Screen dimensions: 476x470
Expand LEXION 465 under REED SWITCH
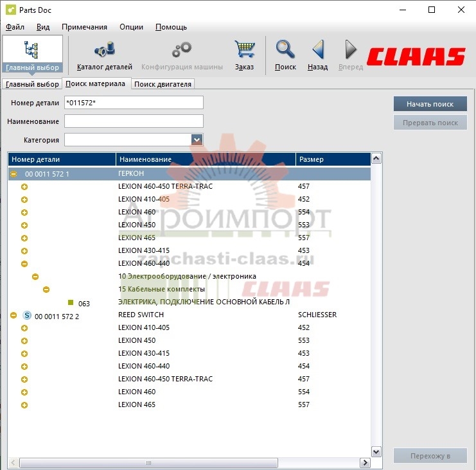[x=24, y=405]
